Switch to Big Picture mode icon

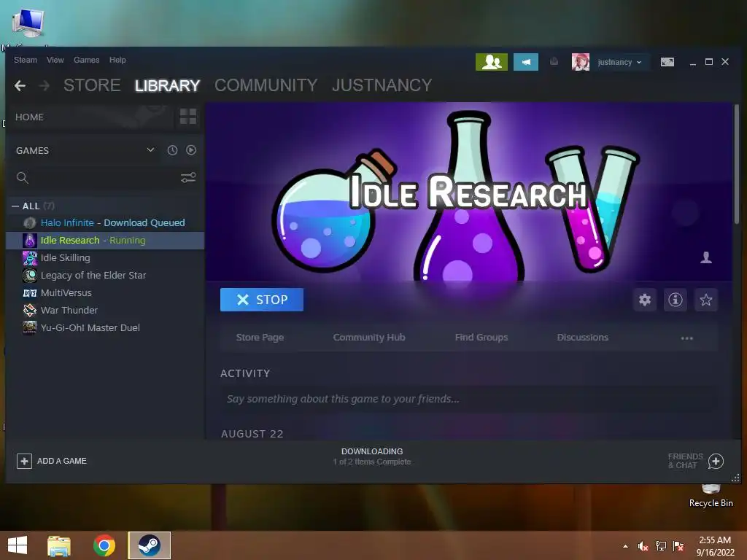pos(667,62)
